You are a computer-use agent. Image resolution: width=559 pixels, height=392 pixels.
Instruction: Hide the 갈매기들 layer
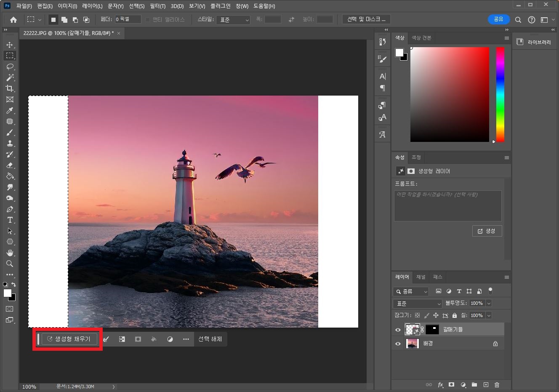click(x=398, y=330)
